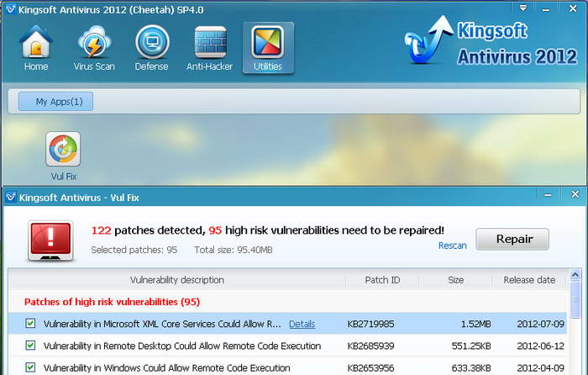Viewport: 588px width, 375px height.
Task: Click the Repair button
Action: 512,239
